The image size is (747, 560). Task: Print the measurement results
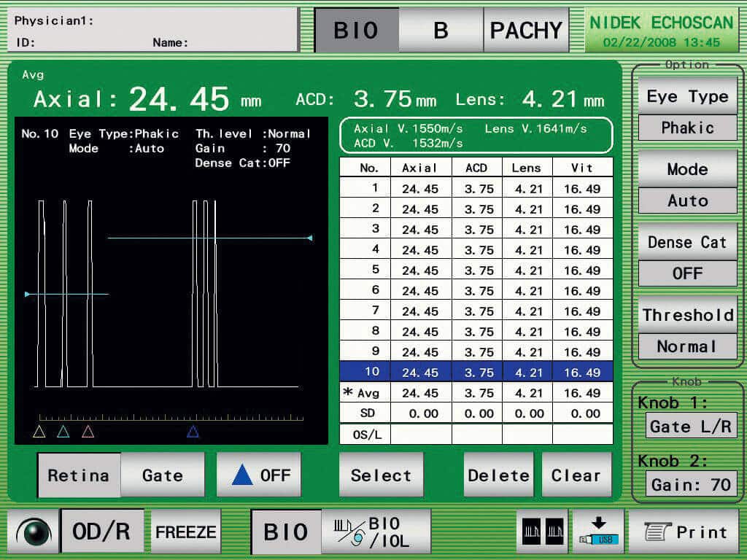point(684,532)
